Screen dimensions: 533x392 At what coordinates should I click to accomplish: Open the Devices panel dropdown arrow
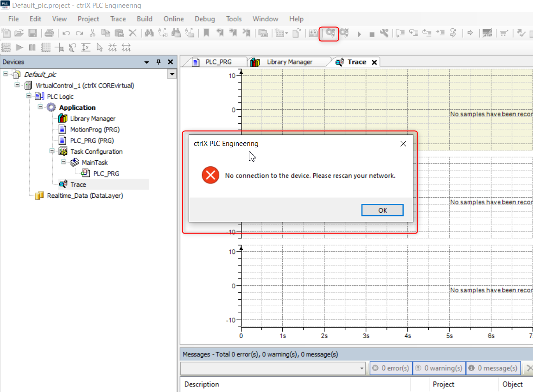tap(147, 62)
